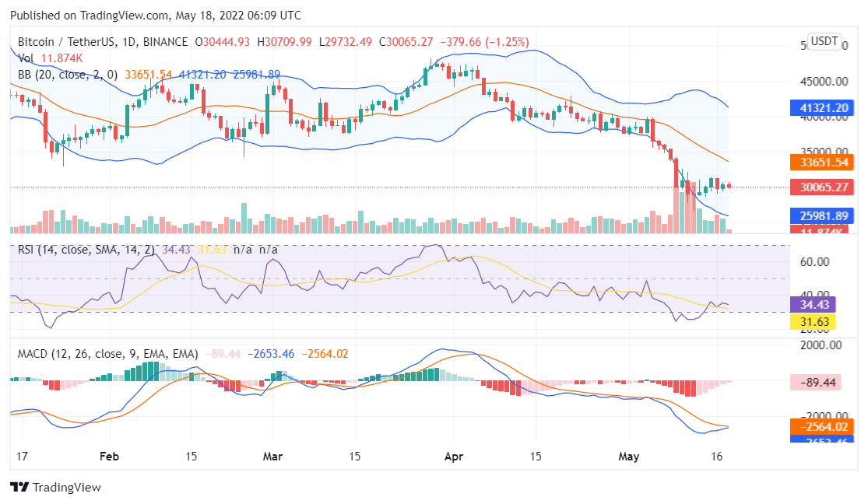Click the TradingView logo icon
The width and height of the screenshot is (868, 504).
click(x=19, y=488)
